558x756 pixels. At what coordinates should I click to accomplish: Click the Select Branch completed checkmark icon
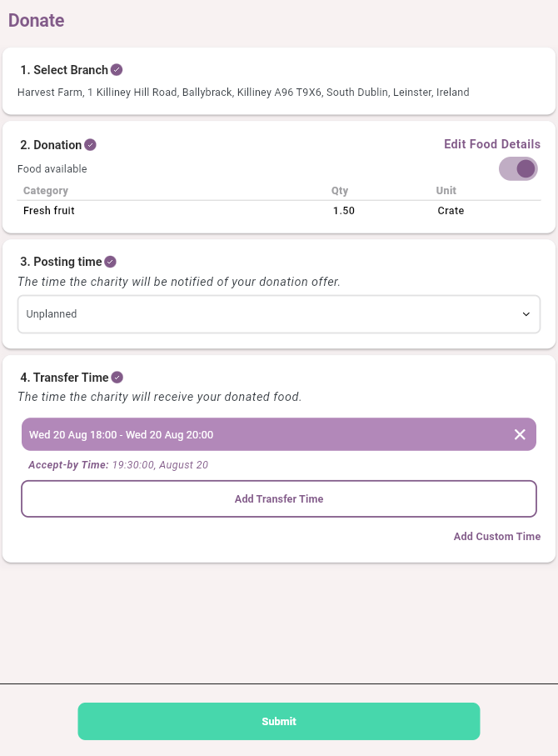point(117,70)
